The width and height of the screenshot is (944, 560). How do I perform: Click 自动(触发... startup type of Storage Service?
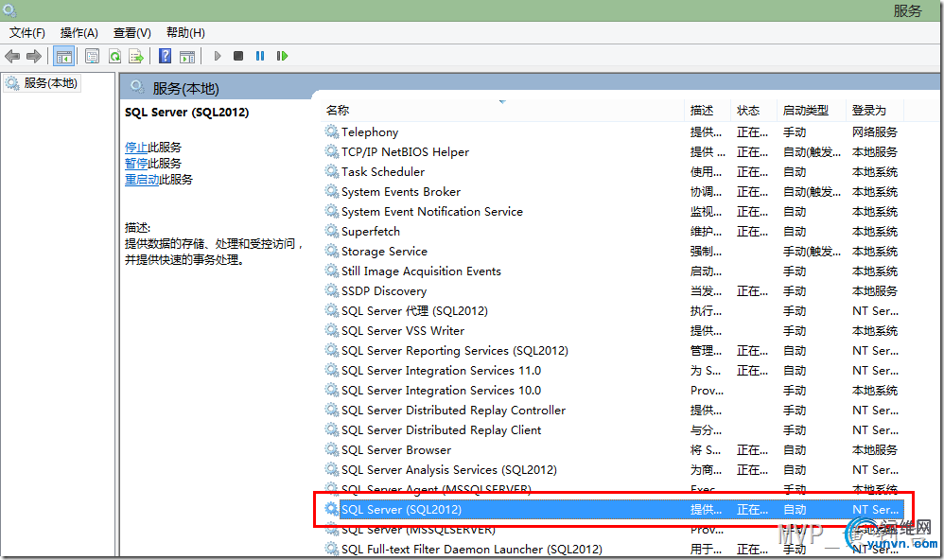tap(812, 251)
